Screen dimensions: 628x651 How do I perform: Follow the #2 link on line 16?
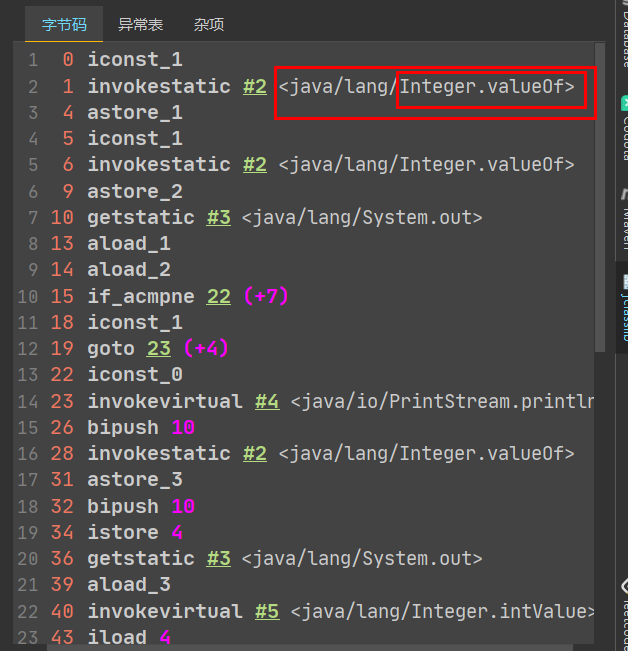coord(255,453)
